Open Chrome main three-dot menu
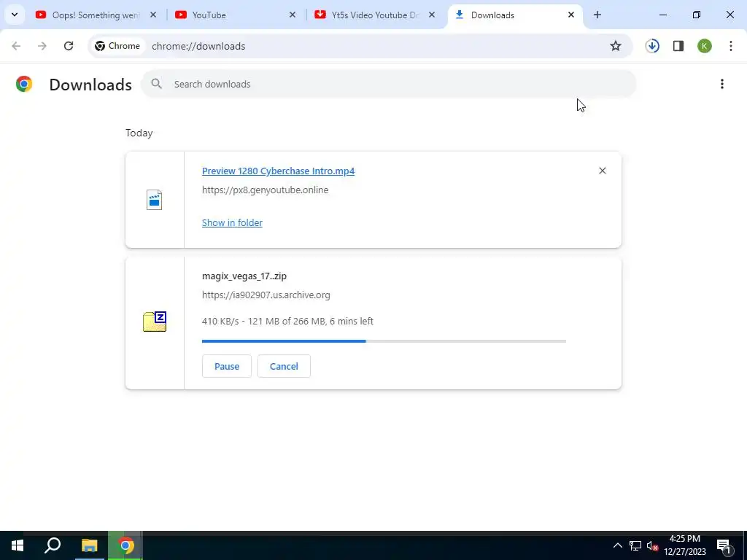This screenshot has height=560, width=747. (731, 46)
